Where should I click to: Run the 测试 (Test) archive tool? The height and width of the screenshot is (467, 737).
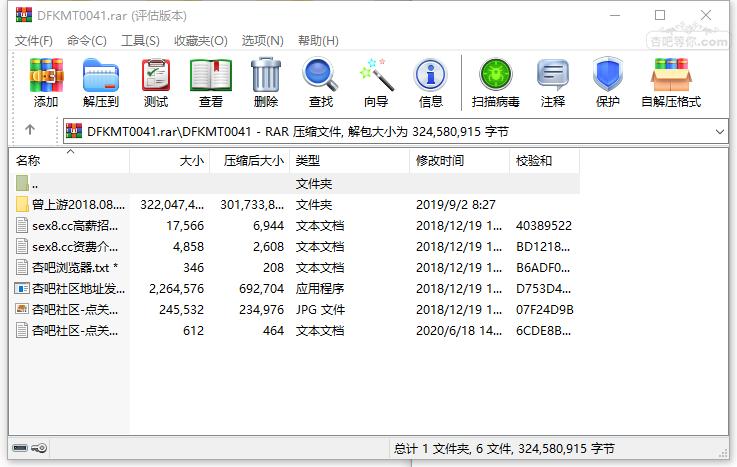[x=156, y=83]
